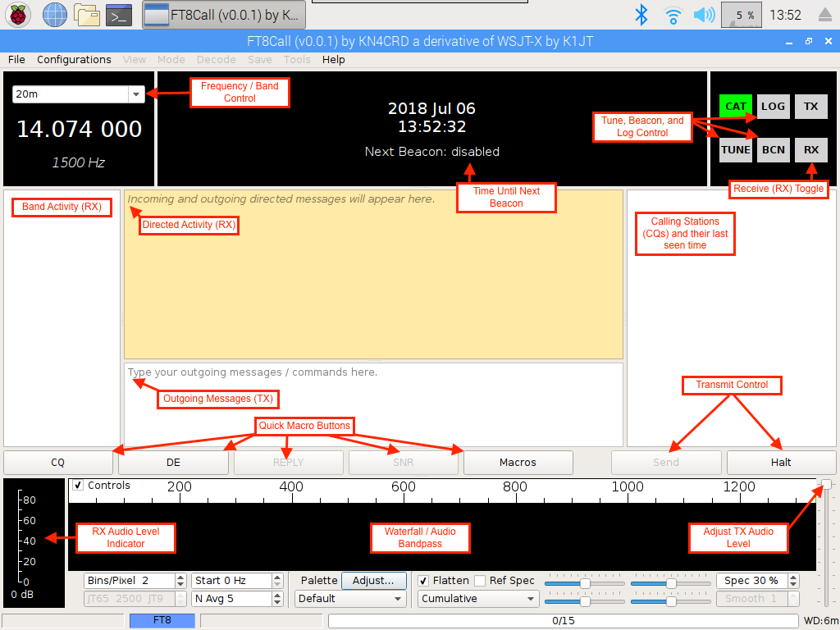The height and width of the screenshot is (630, 840).
Task: Open the View menu
Action: click(135, 59)
